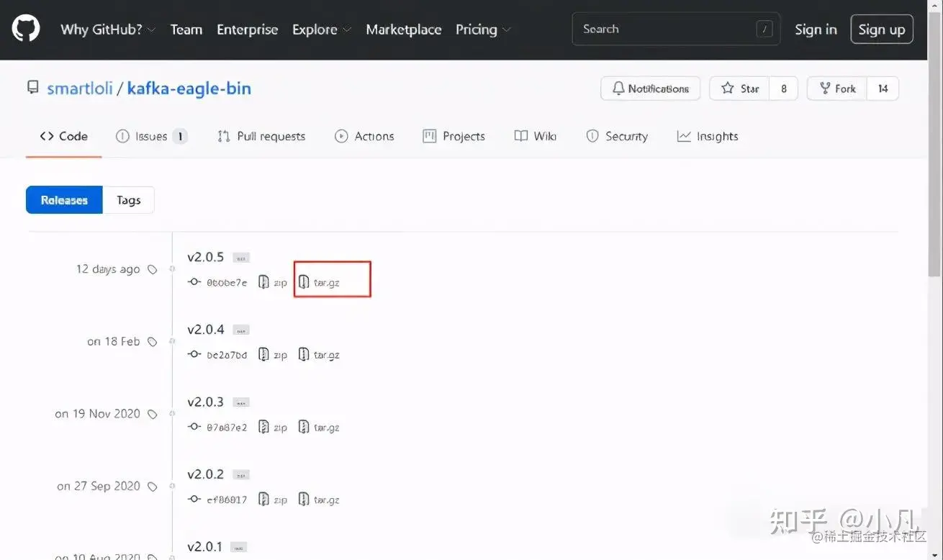The width and height of the screenshot is (943, 560).
Task: Expand the ellipsis next to v2.0.3
Action: pyautogui.click(x=241, y=402)
